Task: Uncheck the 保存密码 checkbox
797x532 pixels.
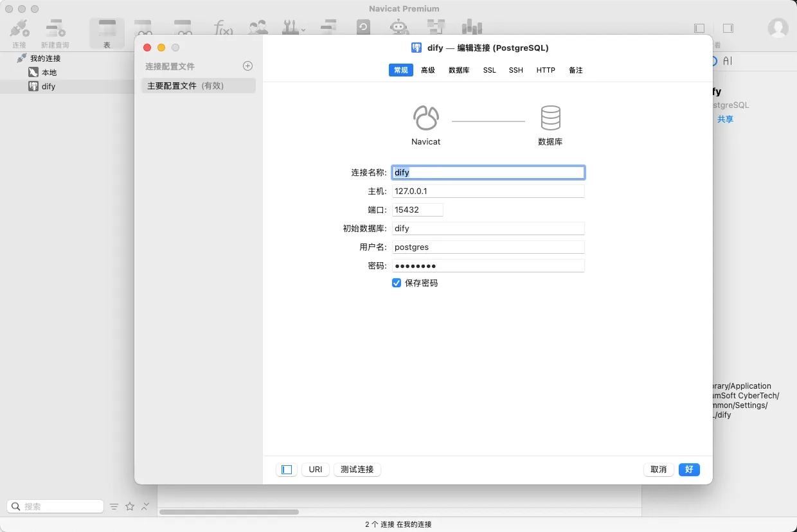Action: [397, 283]
